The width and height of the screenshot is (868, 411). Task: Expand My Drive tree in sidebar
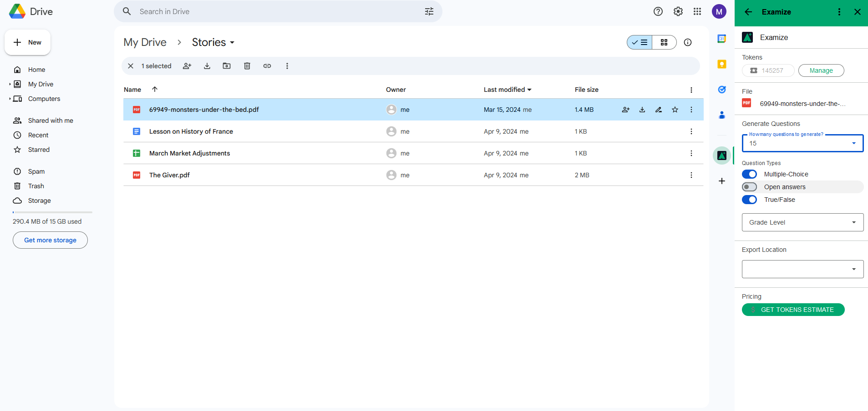coord(10,84)
